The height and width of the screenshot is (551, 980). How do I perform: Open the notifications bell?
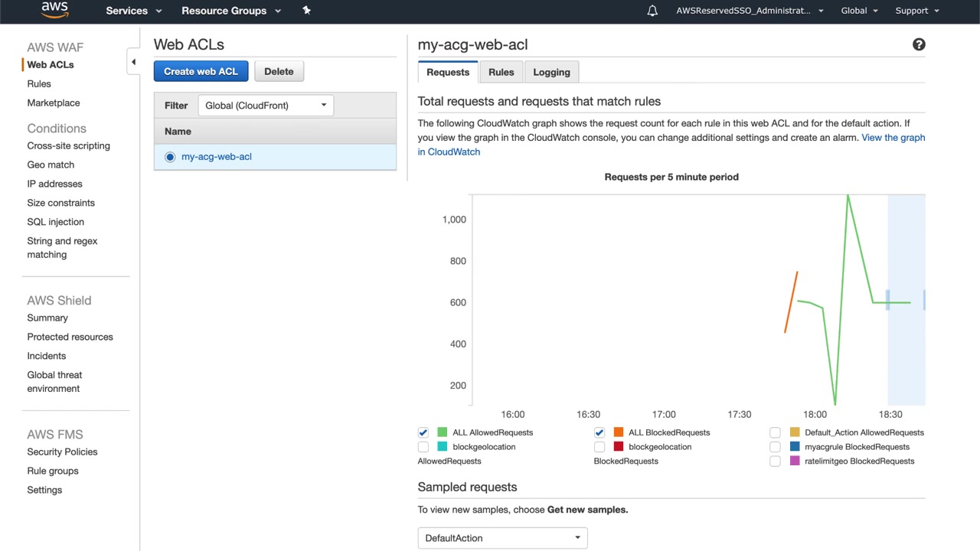pos(652,11)
